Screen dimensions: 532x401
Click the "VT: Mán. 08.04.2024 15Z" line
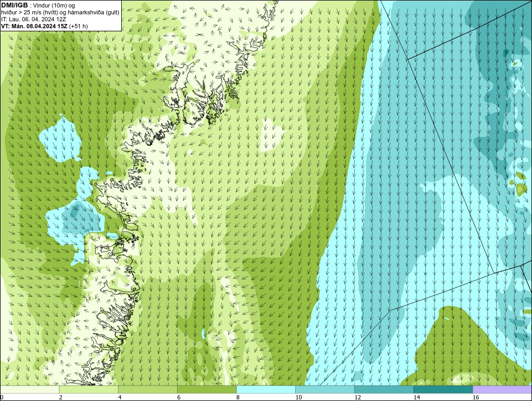point(35,26)
